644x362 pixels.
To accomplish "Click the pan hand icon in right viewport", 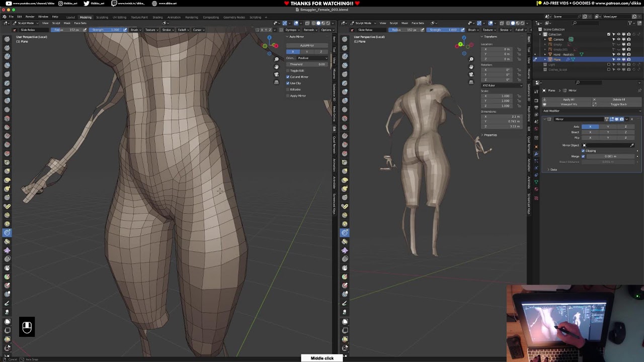I will [471, 67].
